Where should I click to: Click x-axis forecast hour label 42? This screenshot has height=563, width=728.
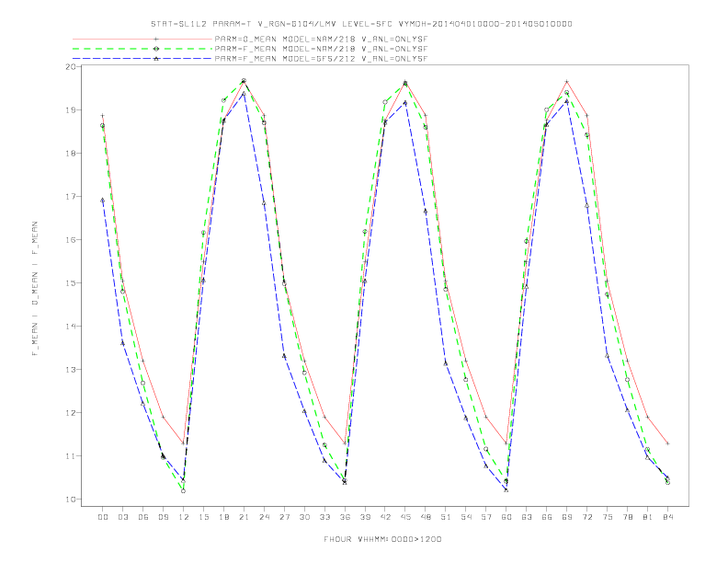[385, 517]
